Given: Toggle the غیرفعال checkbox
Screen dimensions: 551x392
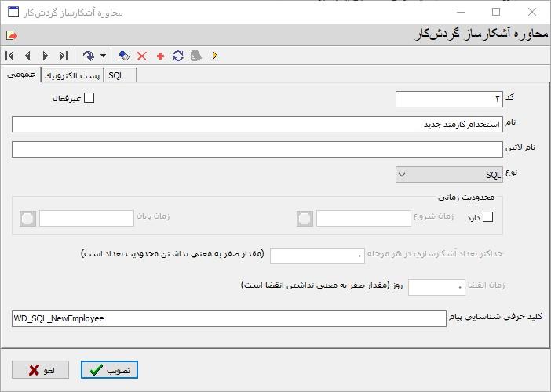Looking at the screenshot, I should pos(89,98).
